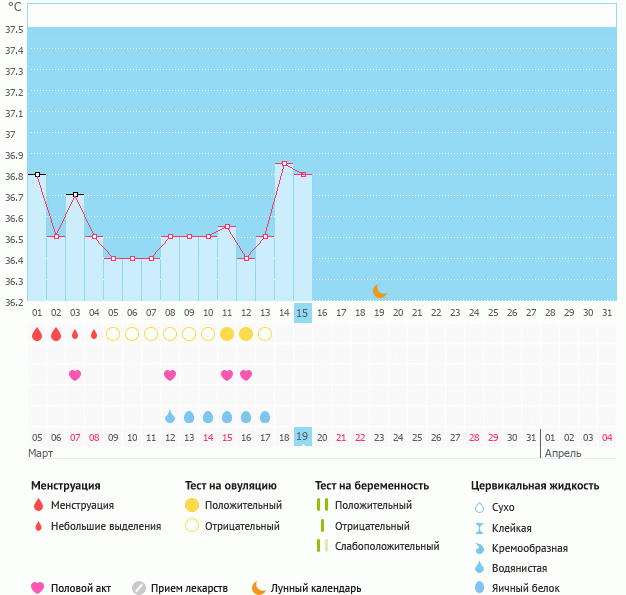This screenshot has width=626, height=595.
Task: Click the menstruation drop on cycle day 01
Action: pos(37,334)
